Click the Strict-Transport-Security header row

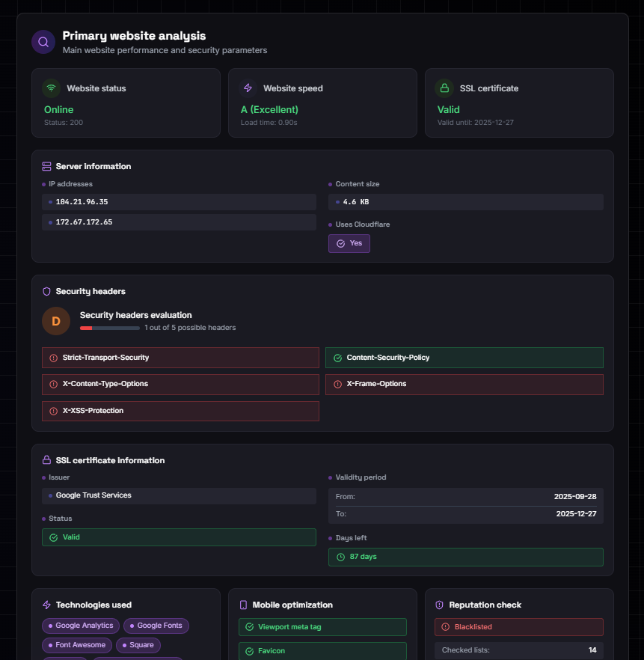tap(180, 358)
